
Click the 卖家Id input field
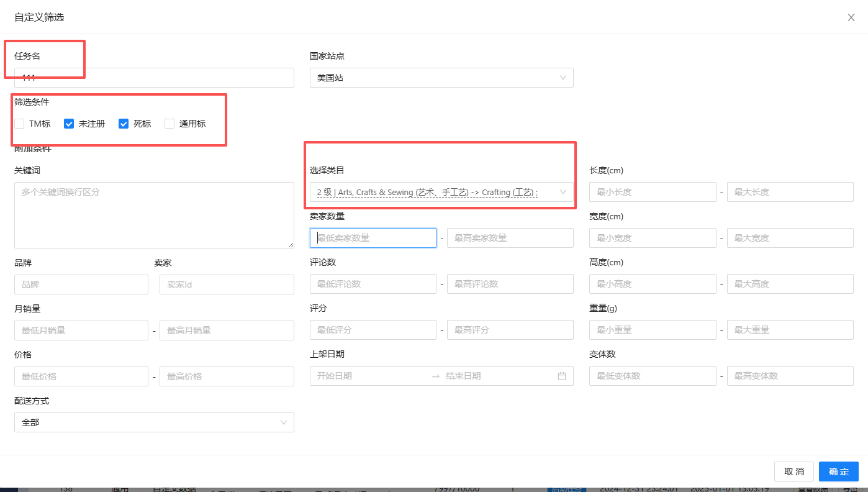pyautogui.click(x=227, y=285)
